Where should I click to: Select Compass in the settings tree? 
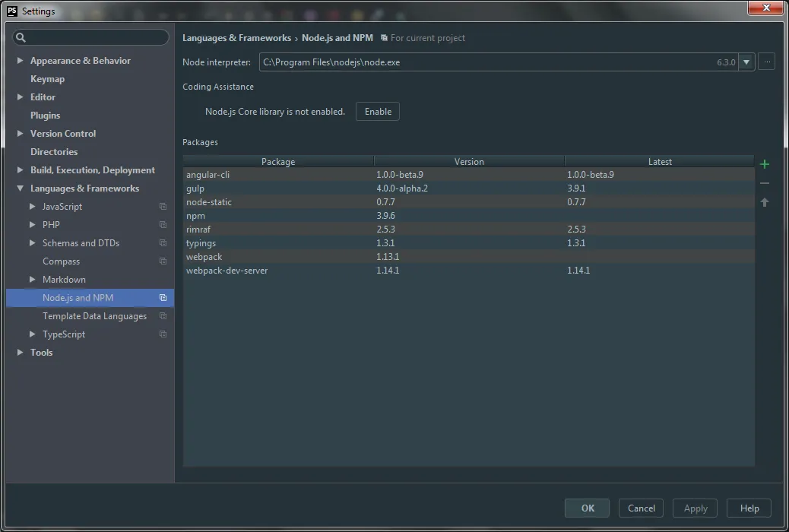pyautogui.click(x=61, y=261)
